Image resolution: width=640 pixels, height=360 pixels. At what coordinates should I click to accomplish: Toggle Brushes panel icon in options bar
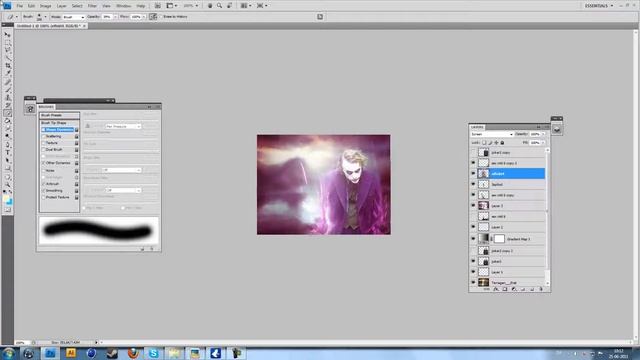click(x=320, y=17)
